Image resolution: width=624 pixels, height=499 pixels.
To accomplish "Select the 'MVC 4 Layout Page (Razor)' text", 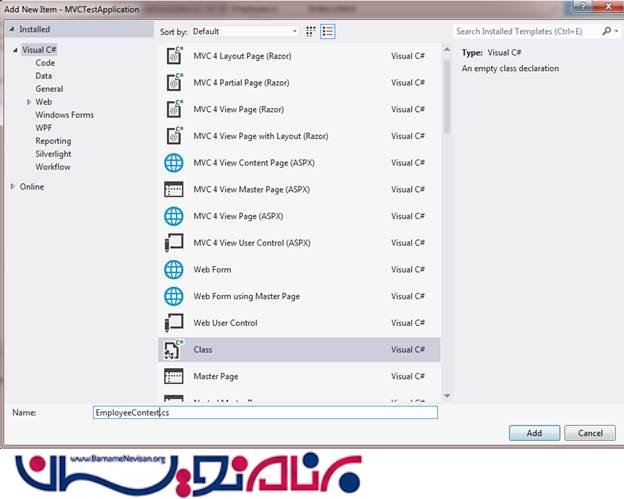I will click(242, 56).
